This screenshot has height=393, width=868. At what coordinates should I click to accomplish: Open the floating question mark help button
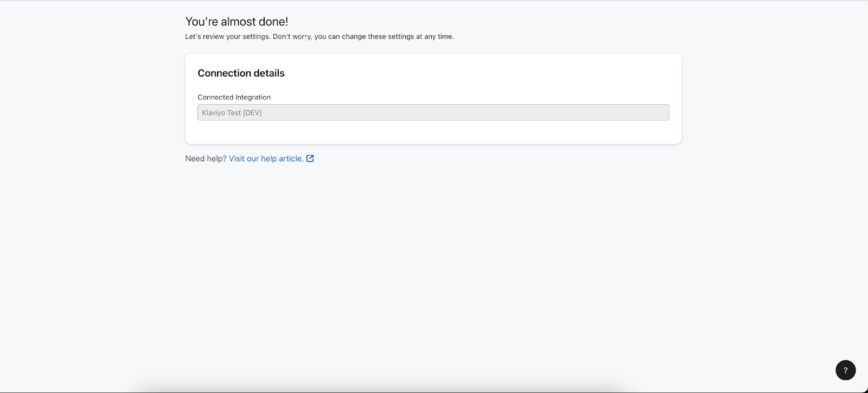[845, 370]
